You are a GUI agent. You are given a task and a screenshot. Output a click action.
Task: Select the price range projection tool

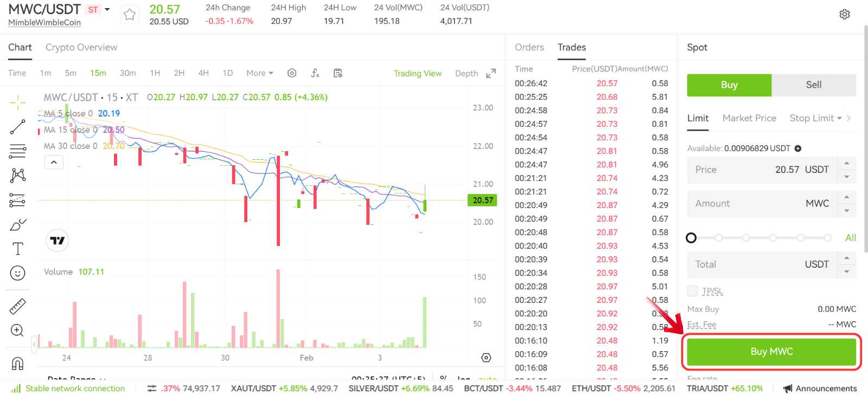tap(17, 200)
